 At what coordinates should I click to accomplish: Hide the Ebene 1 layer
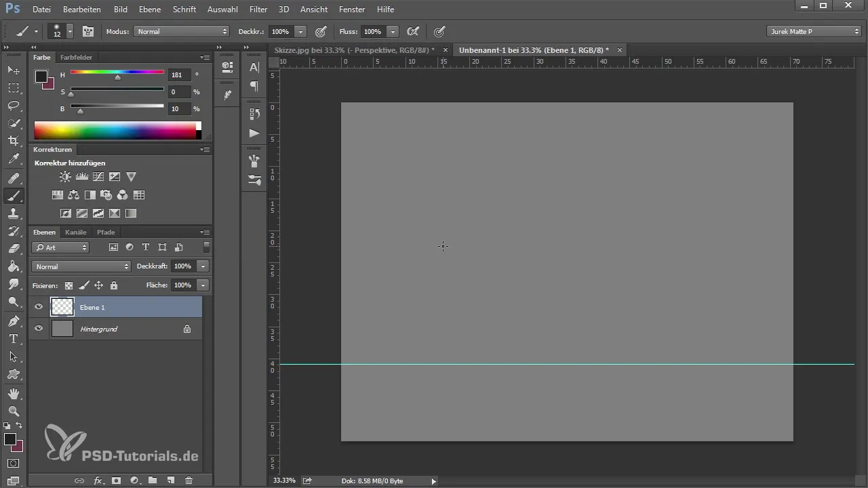[x=39, y=307]
